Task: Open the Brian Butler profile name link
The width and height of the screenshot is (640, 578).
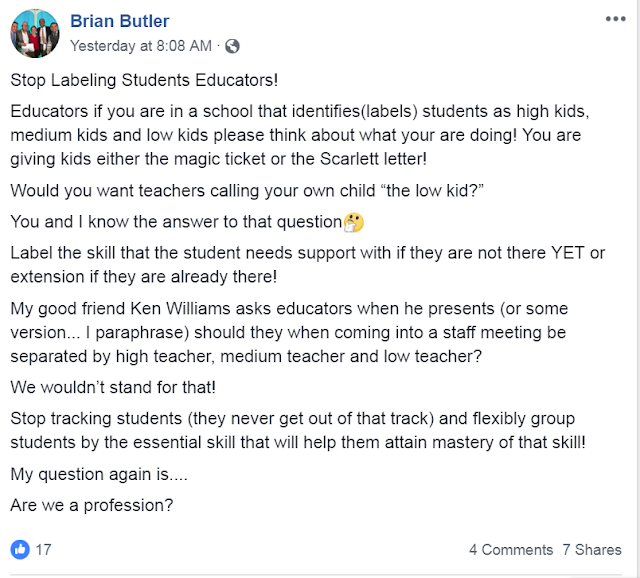Action: [119, 22]
